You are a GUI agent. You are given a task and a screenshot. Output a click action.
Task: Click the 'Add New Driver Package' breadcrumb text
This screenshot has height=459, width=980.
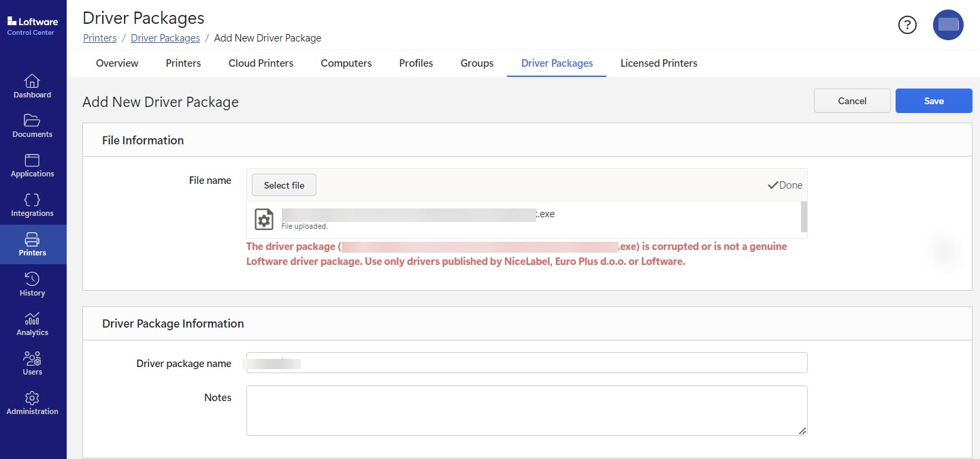[x=267, y=38]
